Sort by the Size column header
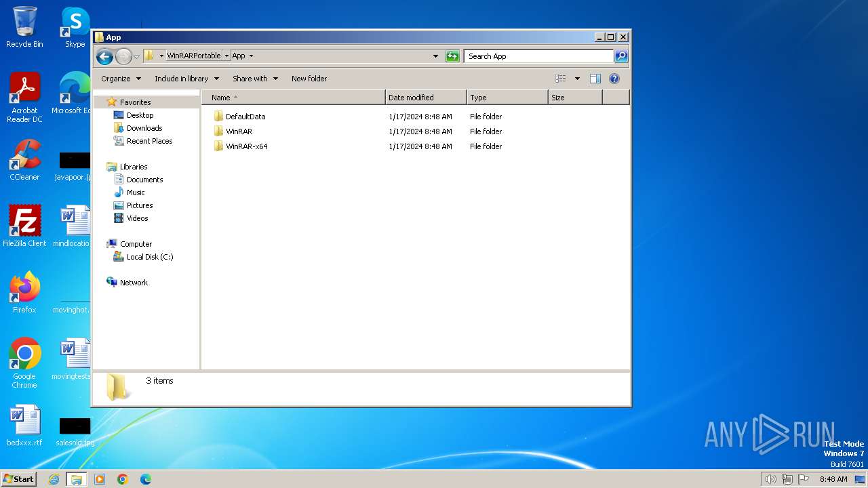 tap(575, 98)
